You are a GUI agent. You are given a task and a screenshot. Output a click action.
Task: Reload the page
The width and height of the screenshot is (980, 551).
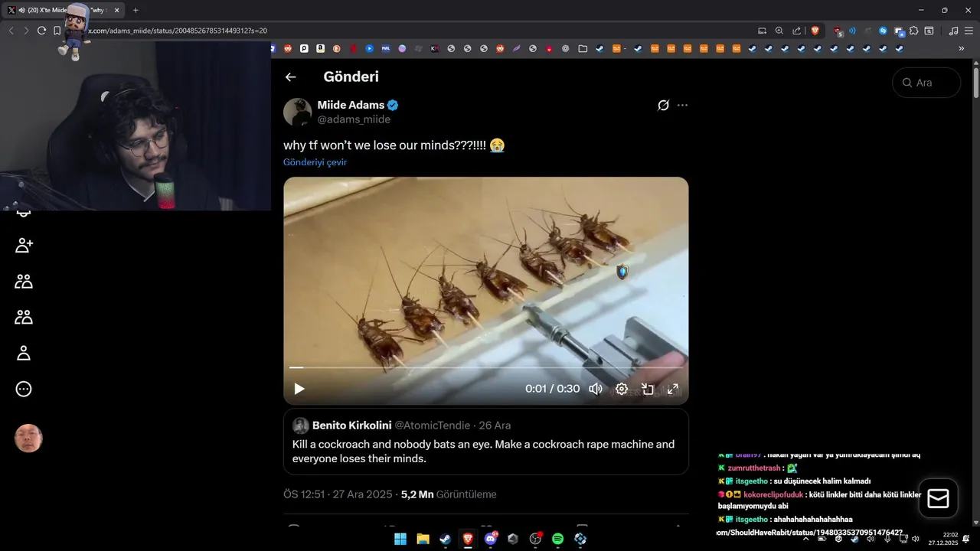[41, 31]
